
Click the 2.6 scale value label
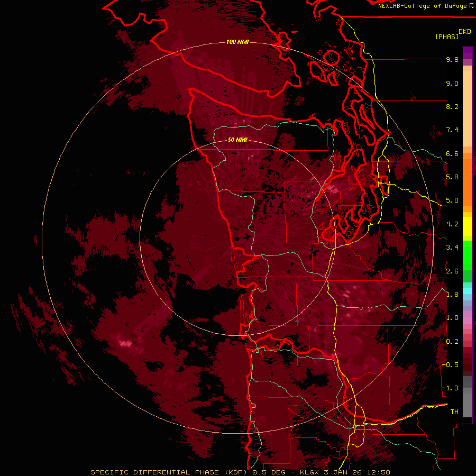(452, 271)
